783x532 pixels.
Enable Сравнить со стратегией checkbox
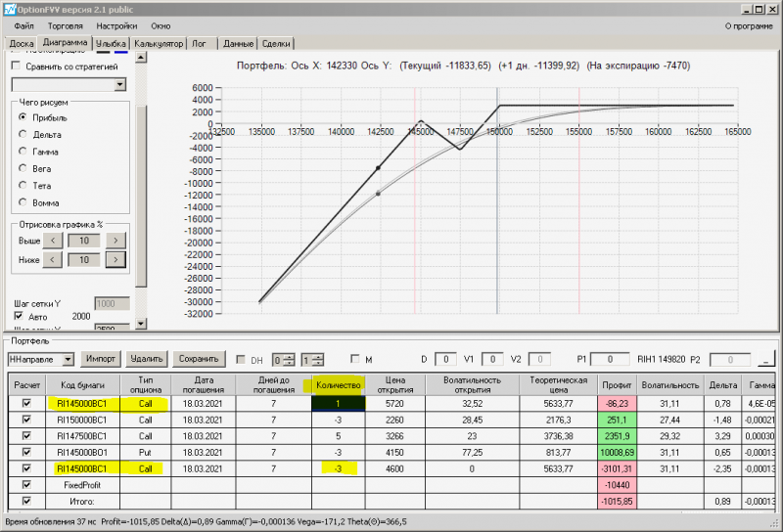pos(16,66)
